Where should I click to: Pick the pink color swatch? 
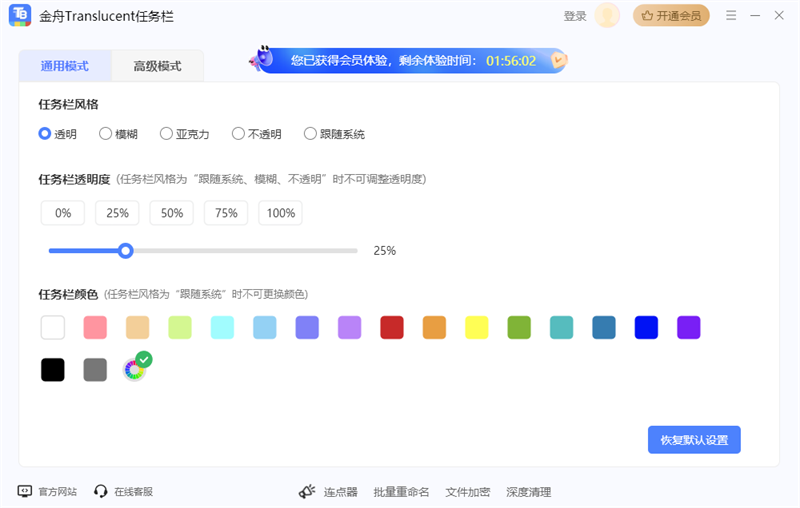[x=95, y=327]
